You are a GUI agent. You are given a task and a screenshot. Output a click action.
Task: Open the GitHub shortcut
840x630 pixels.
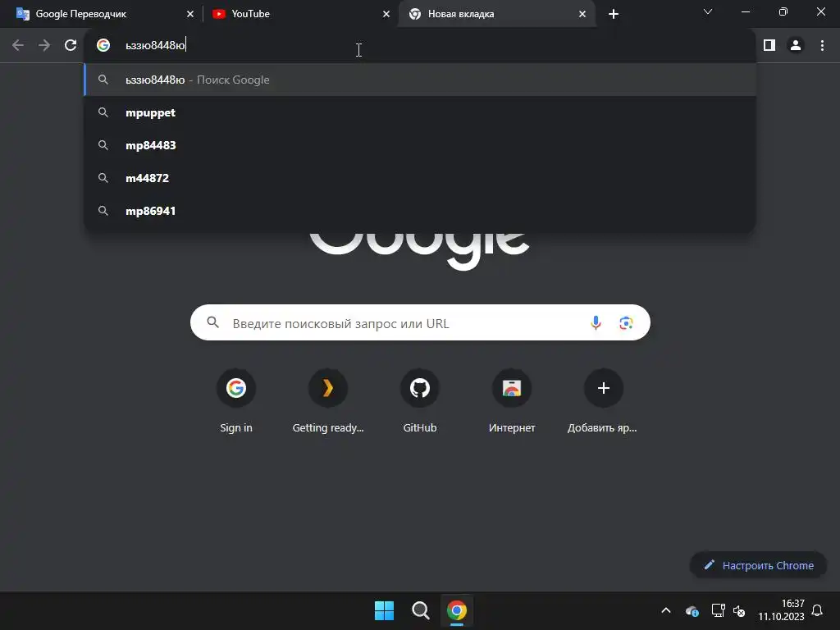[420, 401]
